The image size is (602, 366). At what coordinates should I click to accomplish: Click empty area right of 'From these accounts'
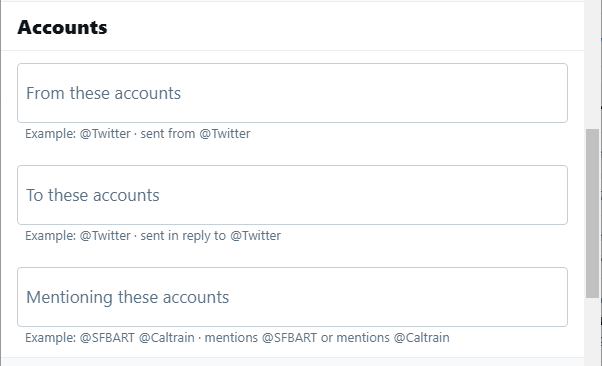click(x=372, y=93)
